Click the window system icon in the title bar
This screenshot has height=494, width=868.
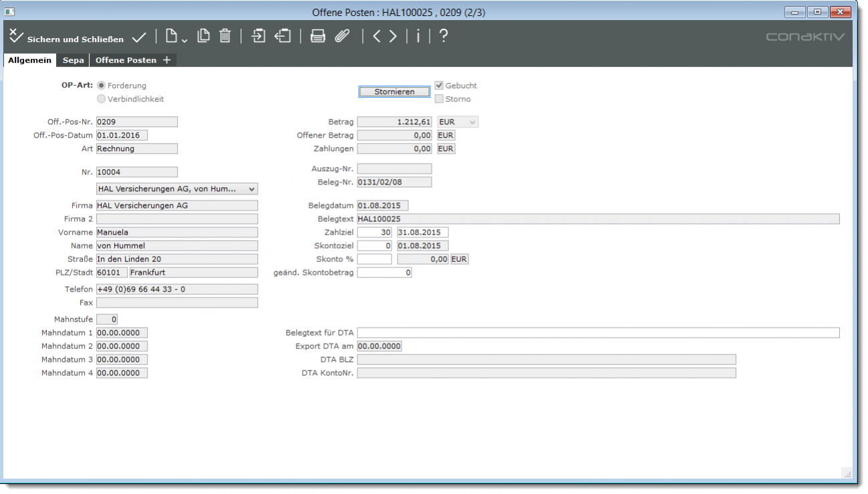[10, 12]
